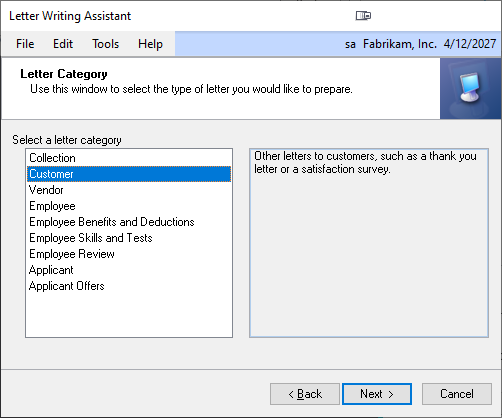Screen dimensions: 502x418
Task: Cancel the Letter Writing Assistant
Action: (457, 394)
